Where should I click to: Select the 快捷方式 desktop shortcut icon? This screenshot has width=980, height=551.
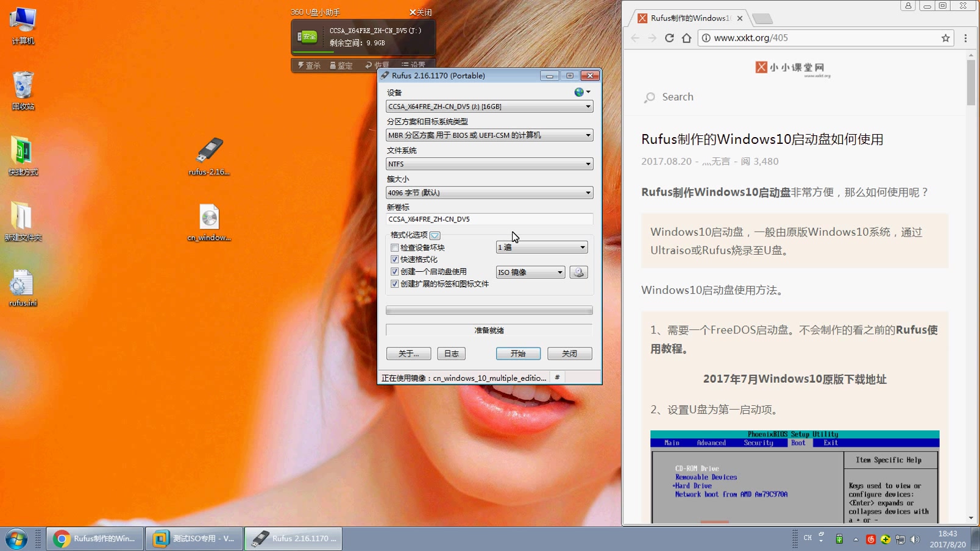[23, 156]
